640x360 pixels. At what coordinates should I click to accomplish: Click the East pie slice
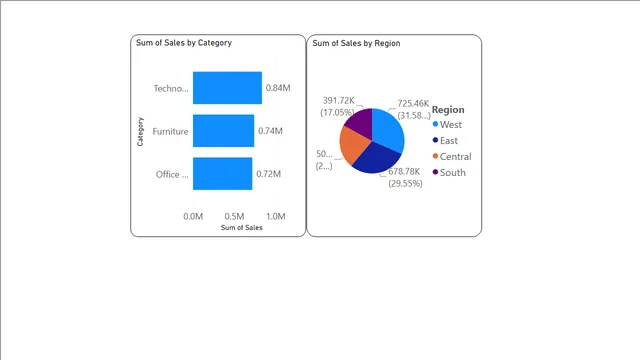(x=376, y=158)
